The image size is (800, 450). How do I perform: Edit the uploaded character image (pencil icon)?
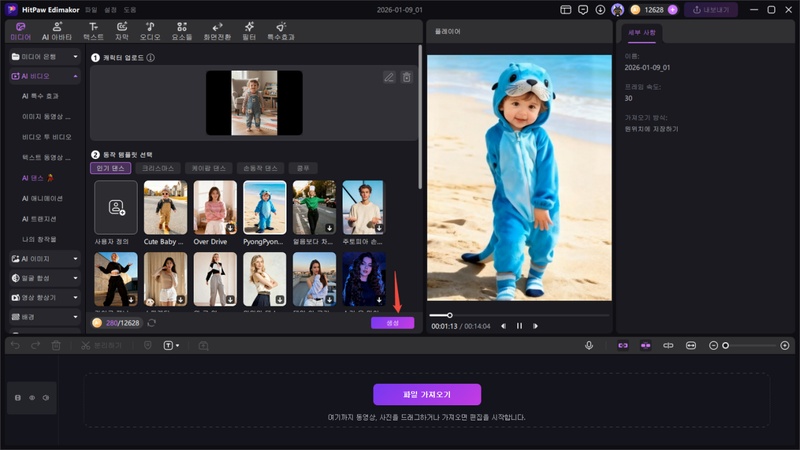pos(389,78)
